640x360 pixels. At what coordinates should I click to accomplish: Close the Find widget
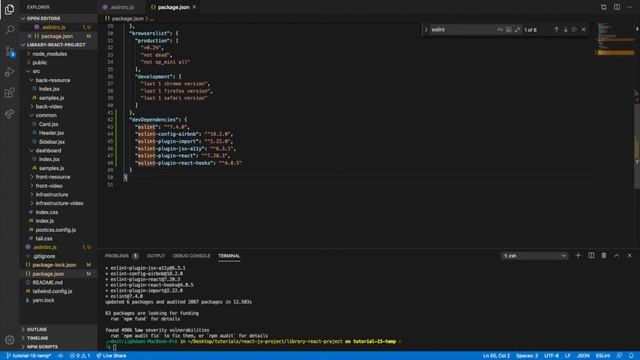[584, 29]
